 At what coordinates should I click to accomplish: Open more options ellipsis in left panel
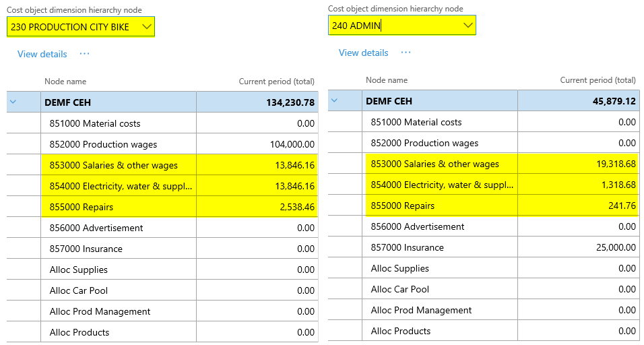[x=84, y=54]
